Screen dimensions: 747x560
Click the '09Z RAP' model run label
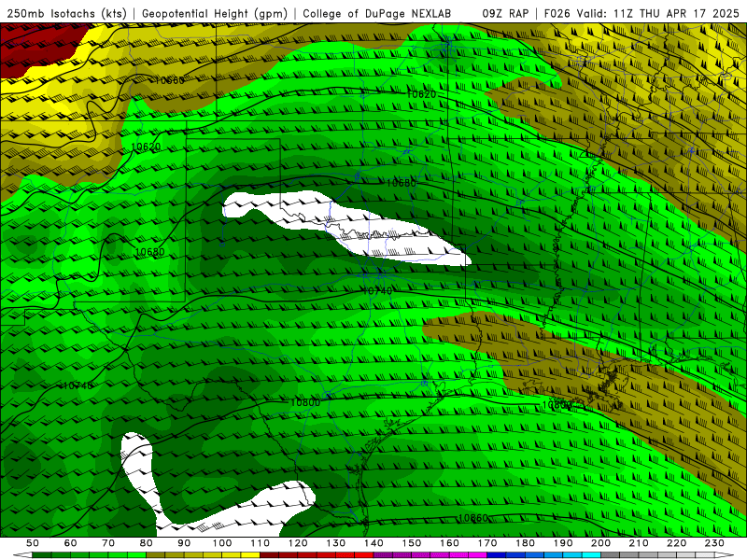(505, 14)
